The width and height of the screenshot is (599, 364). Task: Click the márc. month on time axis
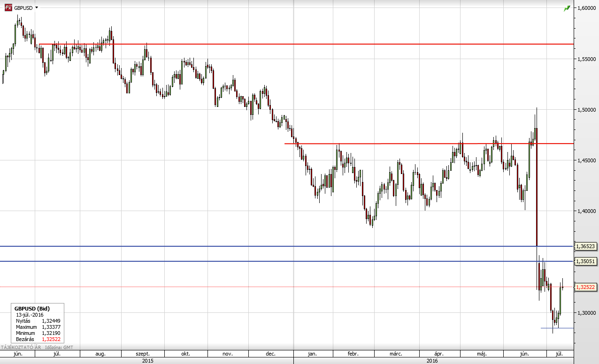click(396, 354)
